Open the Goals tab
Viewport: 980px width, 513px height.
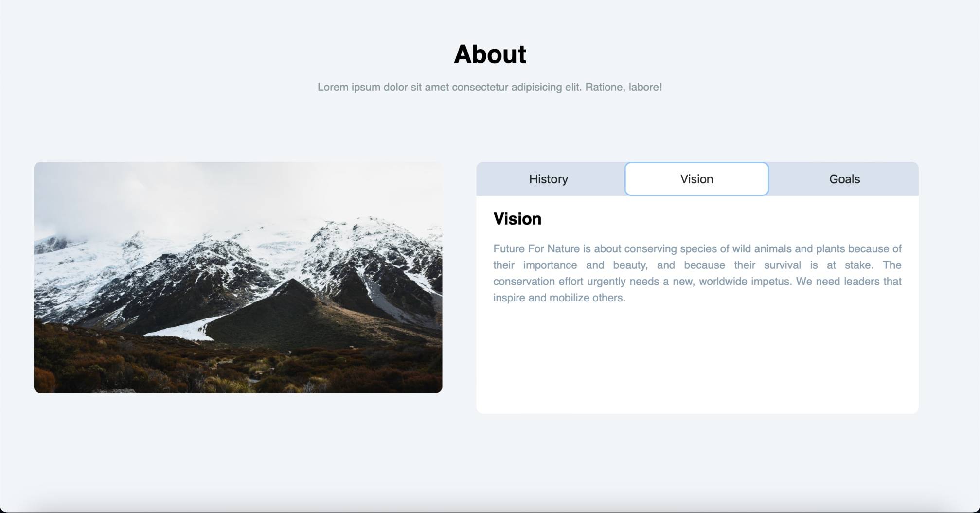pyautogui.click(x=844, y=179)
